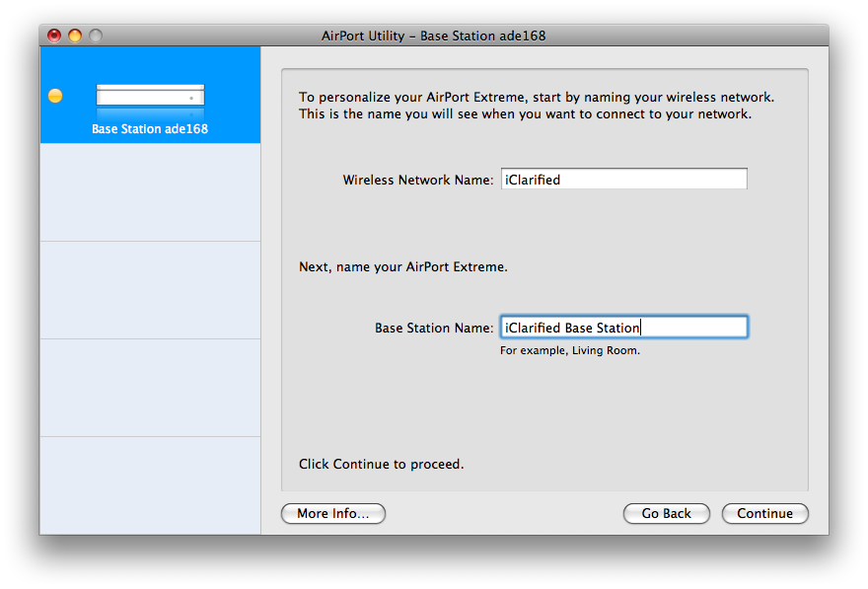Click the bottom empty sidebar row
Screen dimensions: 868x589
pos(150,485)
